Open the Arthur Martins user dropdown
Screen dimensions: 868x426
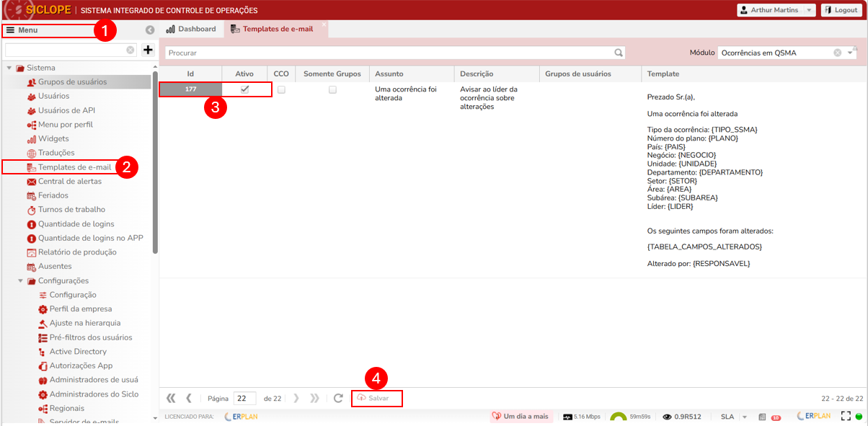click(x=776, y=10)
